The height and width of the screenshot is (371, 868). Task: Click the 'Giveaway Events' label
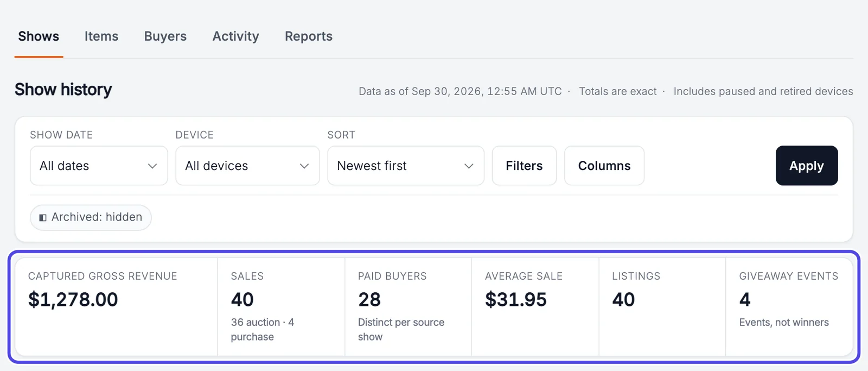coord(788,276)
